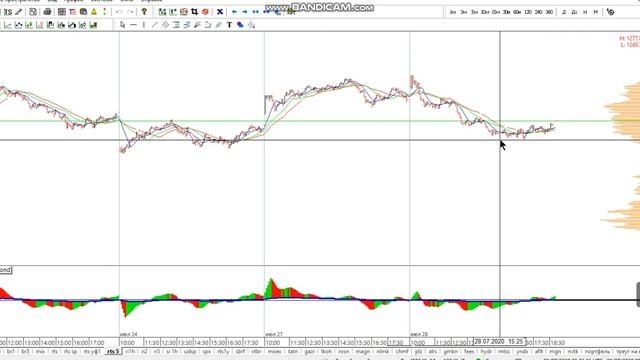Open the 'aflt' chart tab
Image resolution: width=640 pixels, height=360 pixels.
[539, 351]
